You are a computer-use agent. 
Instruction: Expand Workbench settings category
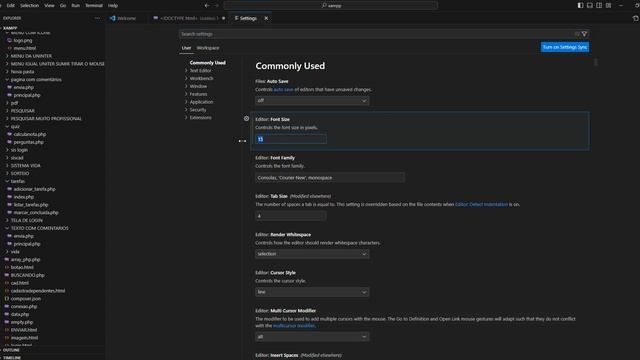pyautogui.click(x=201, y=78)
